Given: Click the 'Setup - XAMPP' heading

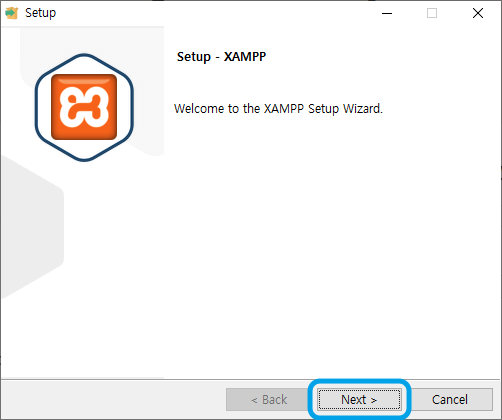Looking at the screenshot, I should tap(221, 57).
